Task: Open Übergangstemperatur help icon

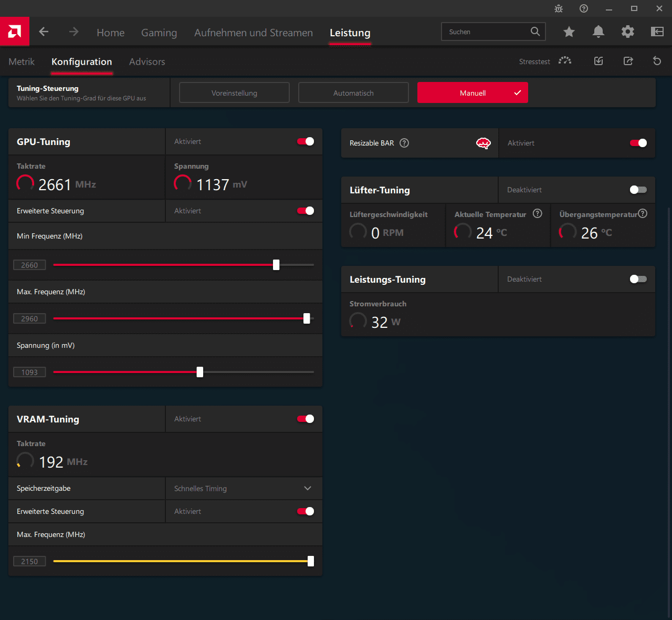Action: tap(643, 213)
